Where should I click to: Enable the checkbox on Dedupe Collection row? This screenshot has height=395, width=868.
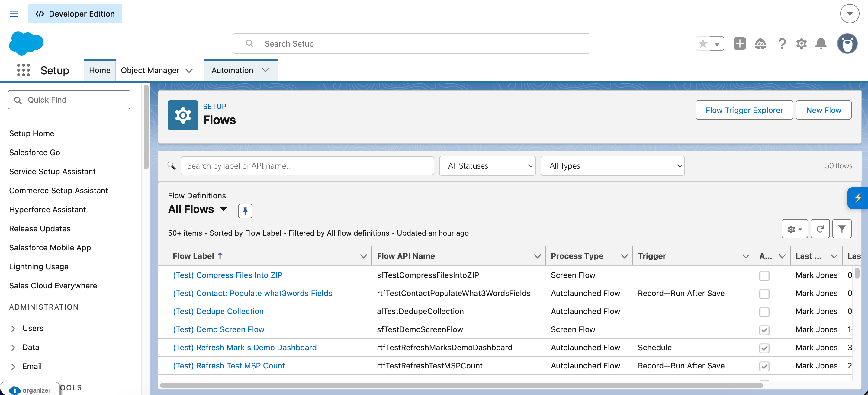(764, 312)
